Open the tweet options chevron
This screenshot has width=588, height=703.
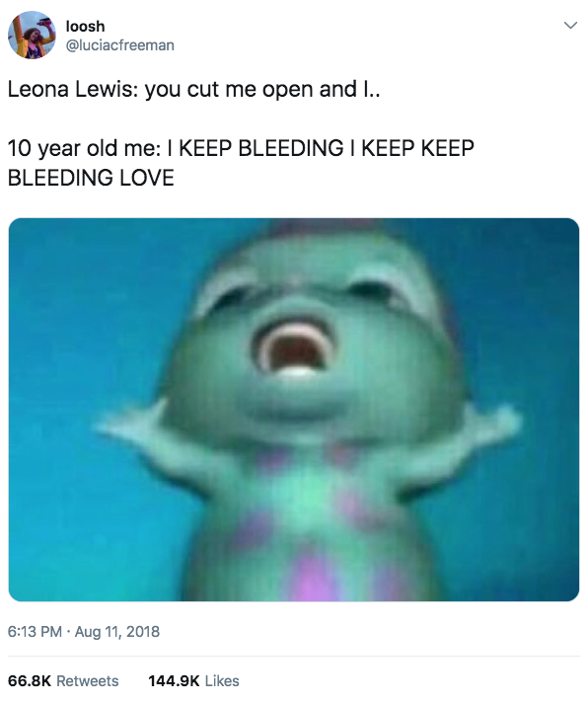570,25
